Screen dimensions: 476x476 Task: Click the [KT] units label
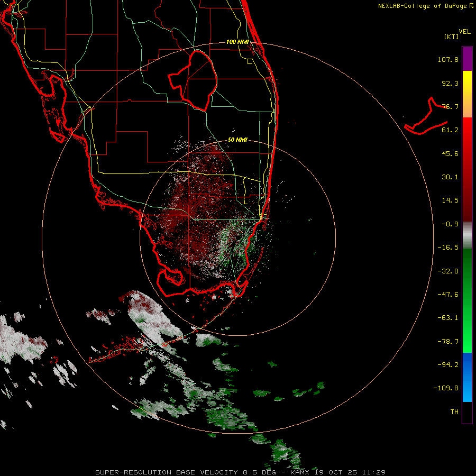coord(452,36)
